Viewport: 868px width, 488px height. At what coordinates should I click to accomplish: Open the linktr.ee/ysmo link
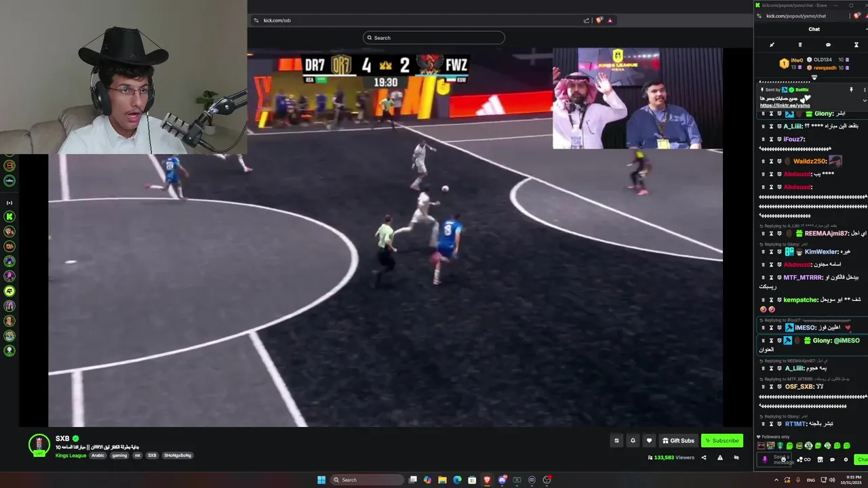pyautogui.click(x=785, y=106)
